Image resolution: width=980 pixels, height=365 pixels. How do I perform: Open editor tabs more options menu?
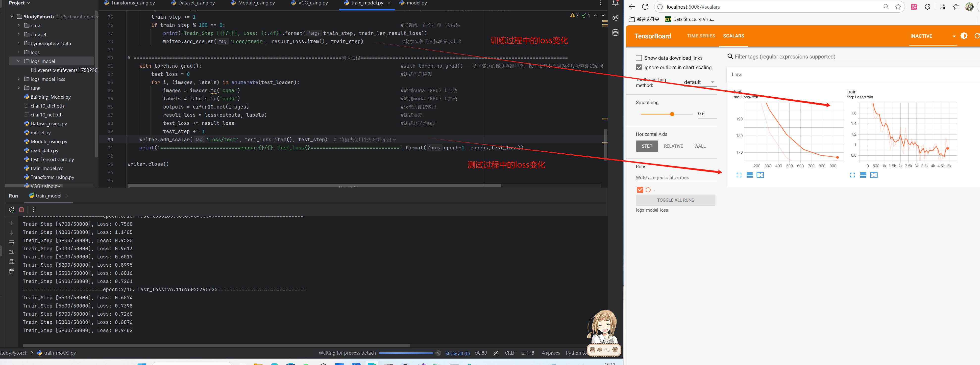coord(600,3)
